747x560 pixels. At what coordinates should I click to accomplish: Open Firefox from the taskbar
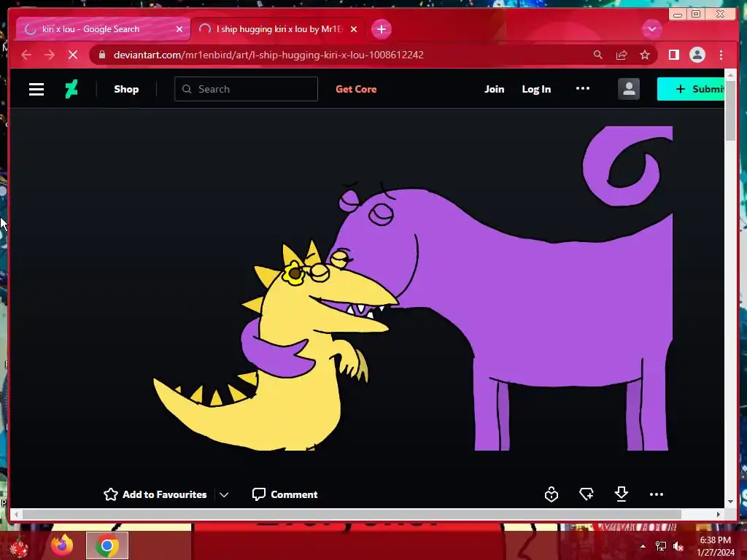click(63, 545)
